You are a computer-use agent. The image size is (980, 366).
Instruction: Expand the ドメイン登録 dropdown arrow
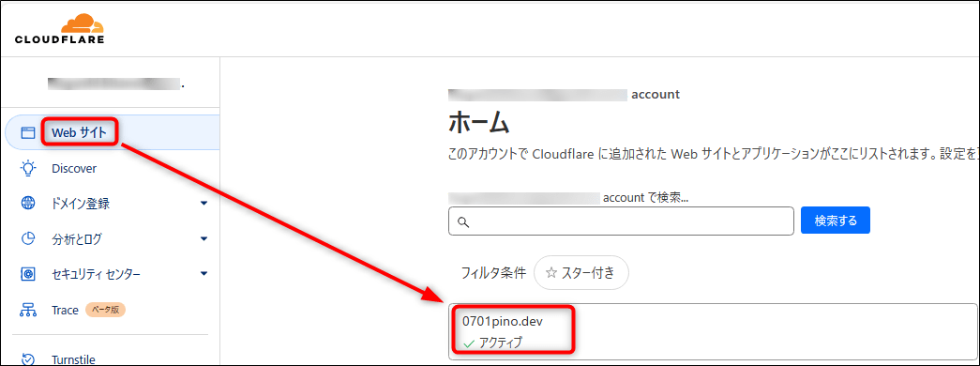[x=204, y=204]
